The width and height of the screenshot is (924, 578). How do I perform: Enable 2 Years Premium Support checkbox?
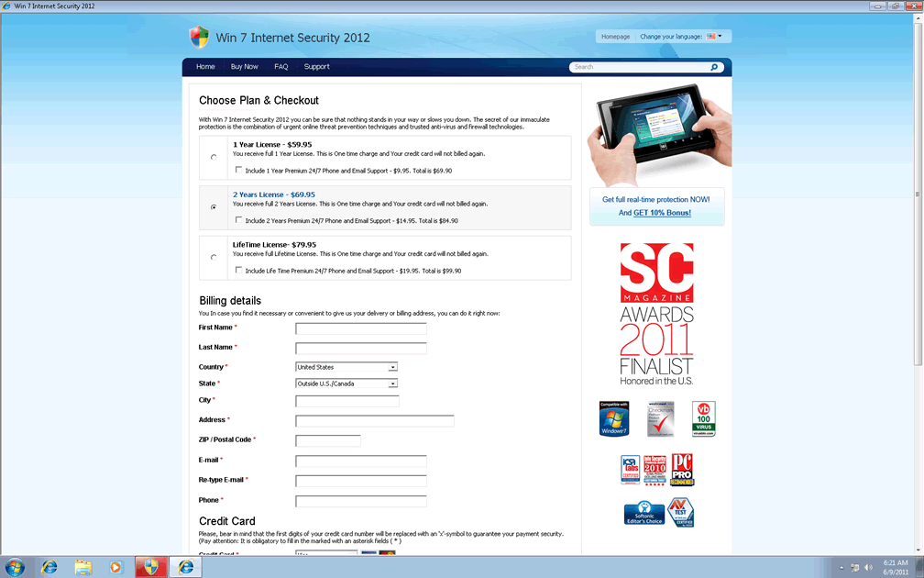click(239, 220)
